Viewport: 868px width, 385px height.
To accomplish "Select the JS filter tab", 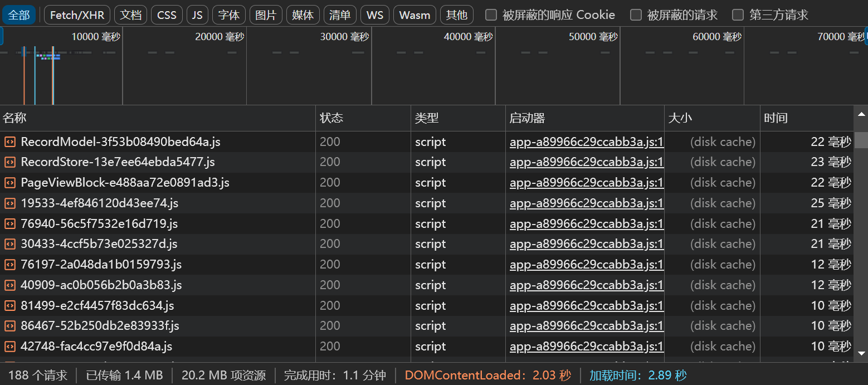I will tap(197, 15).
